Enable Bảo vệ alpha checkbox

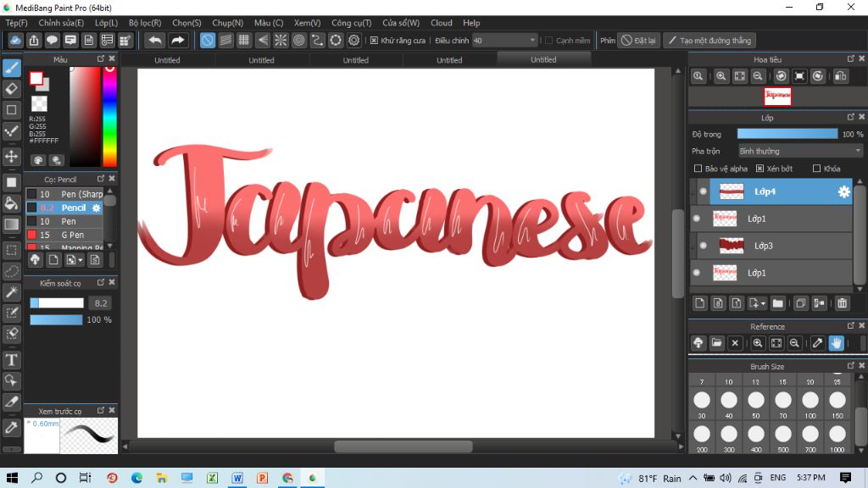pyautogui.click(x=698, y=169)
